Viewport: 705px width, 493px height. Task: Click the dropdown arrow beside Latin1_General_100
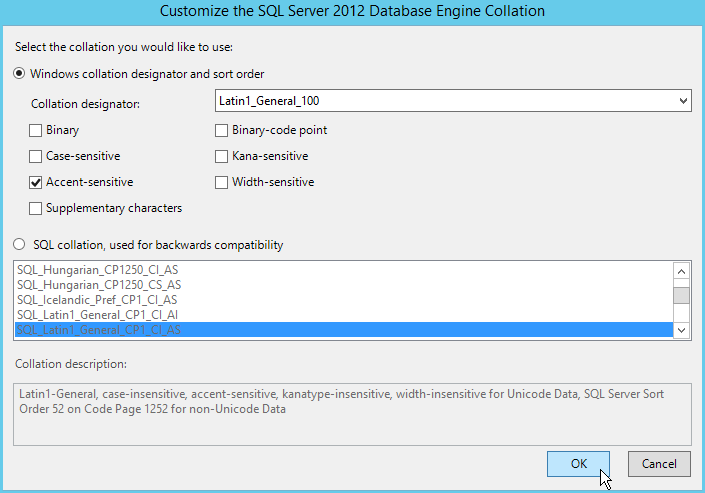683,101
